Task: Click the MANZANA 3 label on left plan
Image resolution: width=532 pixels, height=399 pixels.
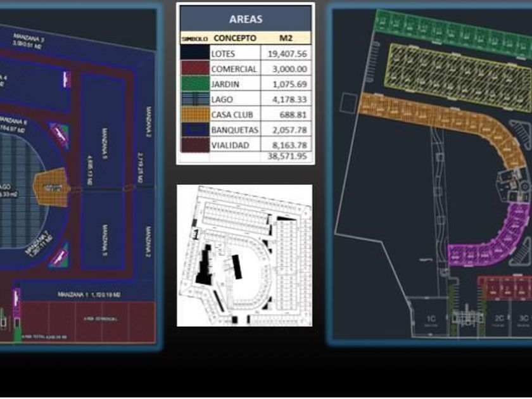Action: pos(28,38)
